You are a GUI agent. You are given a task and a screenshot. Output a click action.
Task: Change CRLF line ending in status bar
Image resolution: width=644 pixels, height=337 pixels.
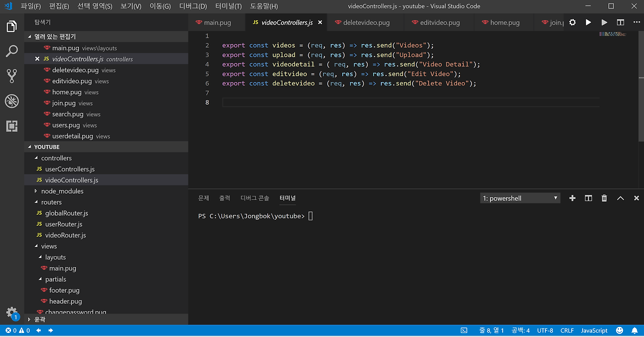point(567,330)
